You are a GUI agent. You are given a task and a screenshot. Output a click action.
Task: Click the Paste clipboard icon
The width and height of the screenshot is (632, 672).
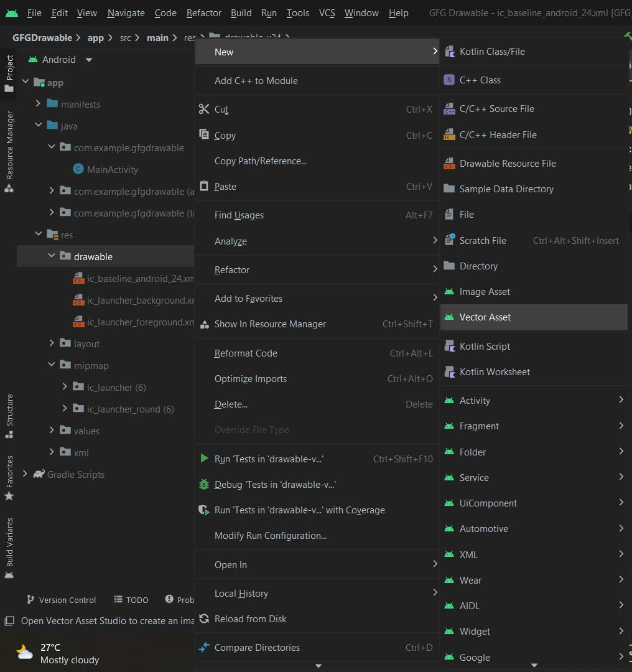click(204, 186)
